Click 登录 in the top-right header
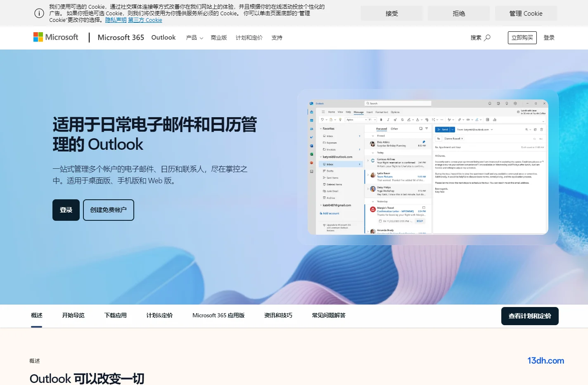588x385 pixels. tap(549, 38)
